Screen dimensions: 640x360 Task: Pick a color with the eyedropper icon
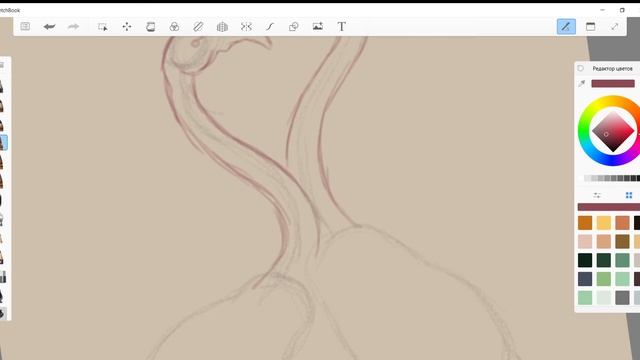pos(582,84)
